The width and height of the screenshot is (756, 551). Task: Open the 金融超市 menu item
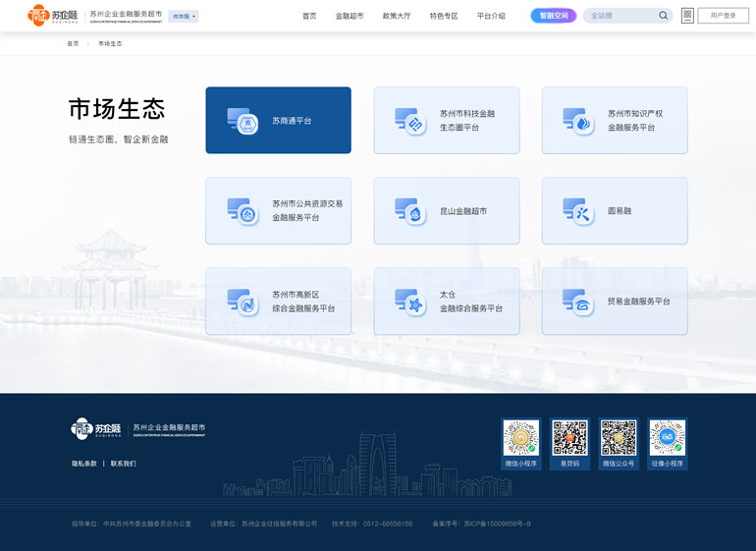coord(350,17)
